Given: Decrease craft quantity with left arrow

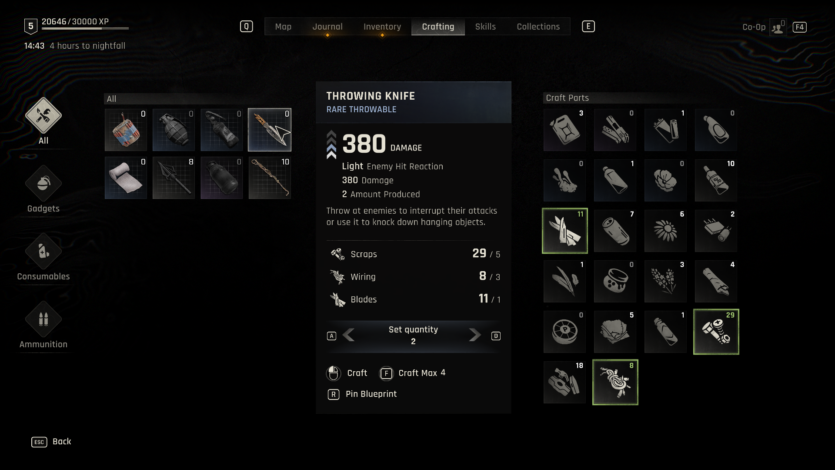Looking at the screenshot, I should point(349,335).
